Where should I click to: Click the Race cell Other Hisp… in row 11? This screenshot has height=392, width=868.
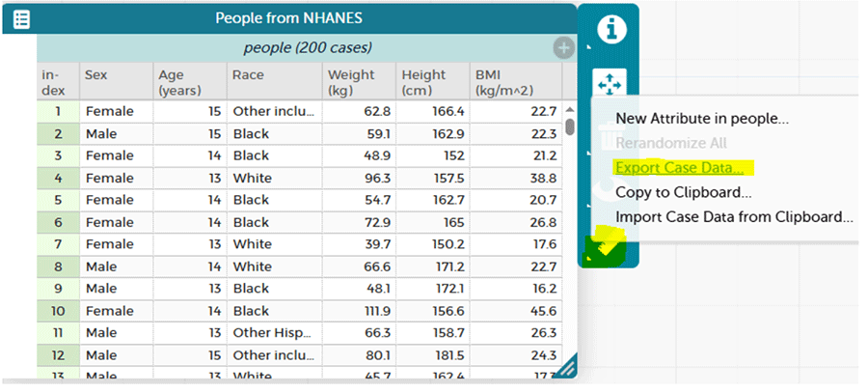click(x=275, y=333)
